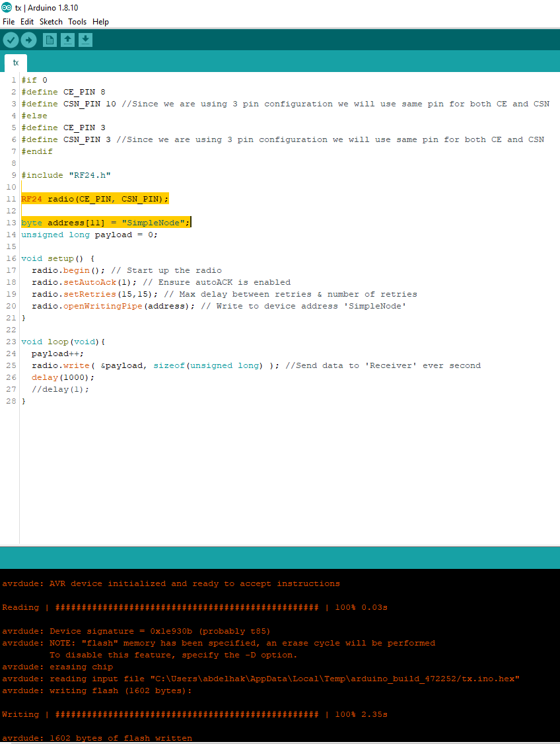Open the Edit menu

pyautogui.click(x=27, y=22)
